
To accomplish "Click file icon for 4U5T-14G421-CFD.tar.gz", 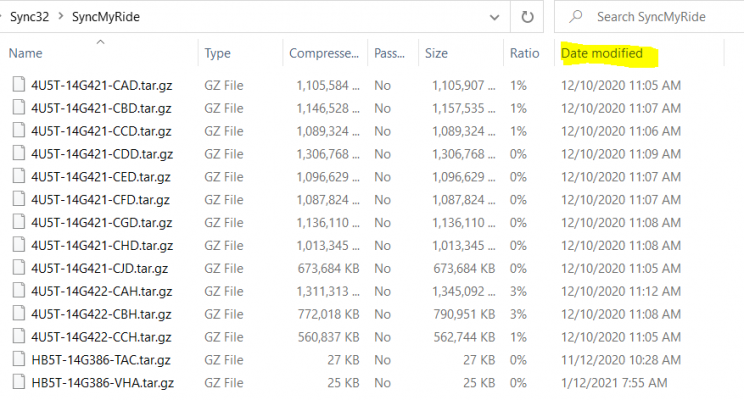I will click(x=19, y=199).
